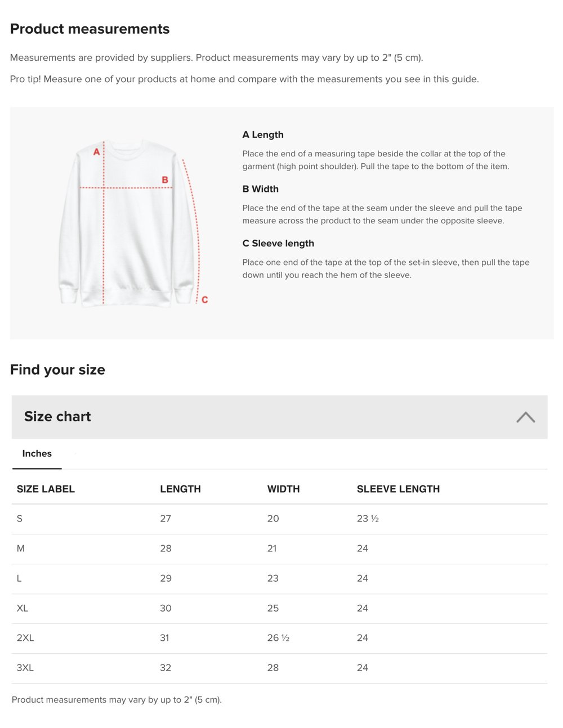Click the Size chart accordion header title

[57, 417]
